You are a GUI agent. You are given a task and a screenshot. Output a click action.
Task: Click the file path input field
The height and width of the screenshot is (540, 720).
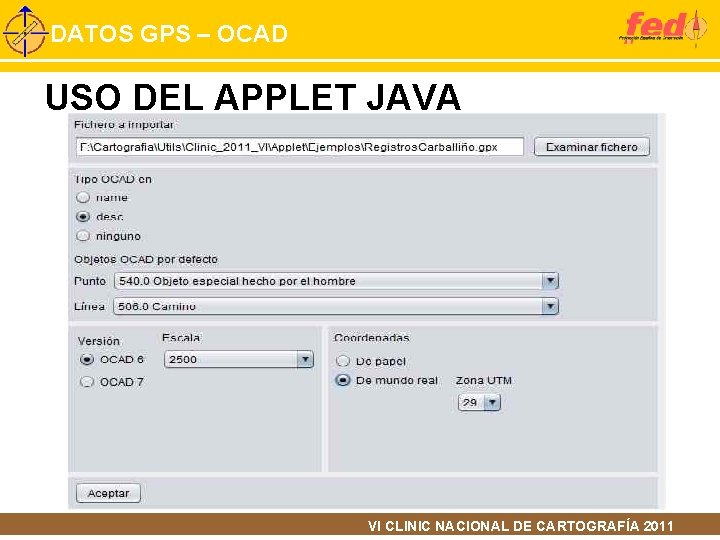(300, 147)
